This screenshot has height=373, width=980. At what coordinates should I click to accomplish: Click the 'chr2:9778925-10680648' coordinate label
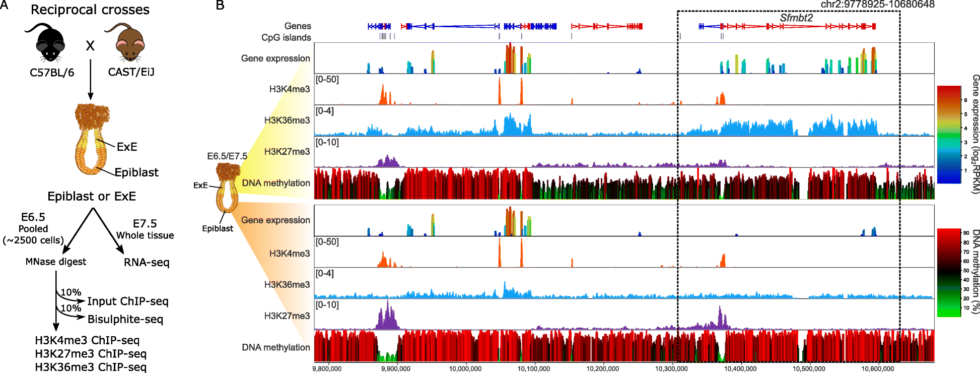click(878, 5)
